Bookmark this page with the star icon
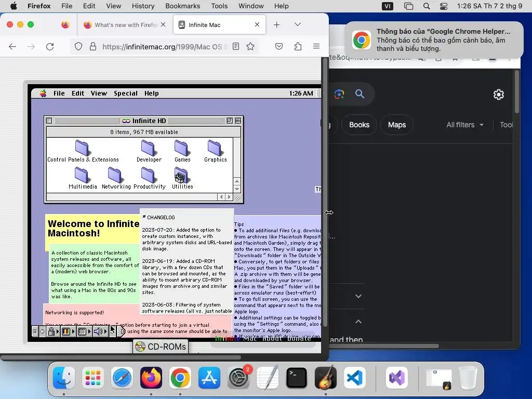532x399 pixels. 250,46
